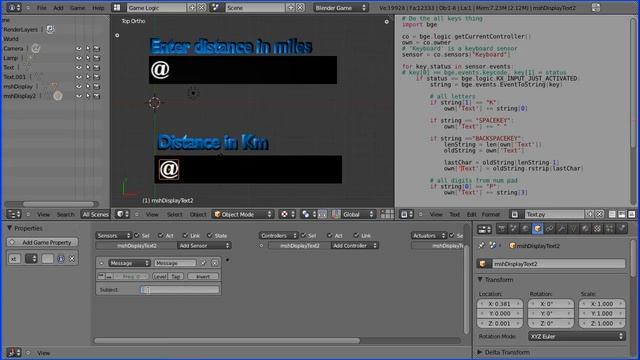This screenshot has height=360, width=640.
Task: Open the File menu
Action: [41, 7]
